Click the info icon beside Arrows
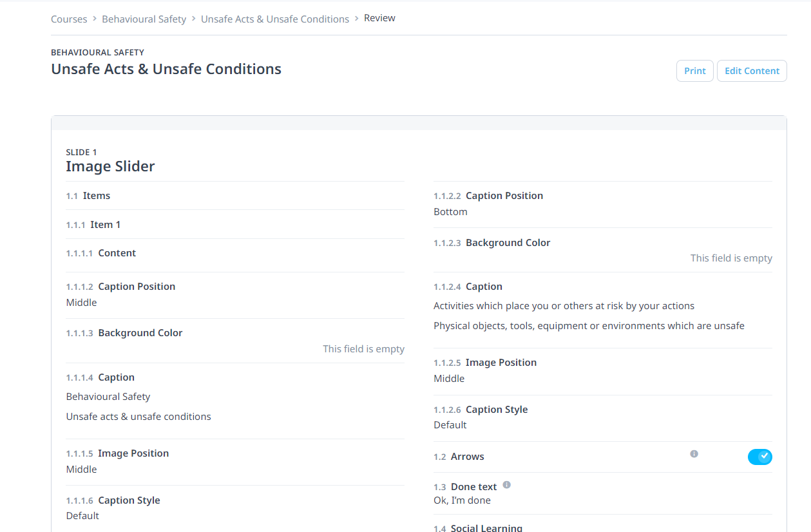This screenshot has width=811, height=532. tap(694, 454)
